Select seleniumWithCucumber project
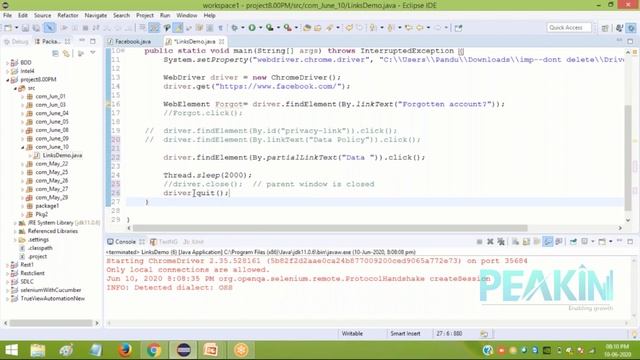640x360 pixels. click(x=51, y=290)
